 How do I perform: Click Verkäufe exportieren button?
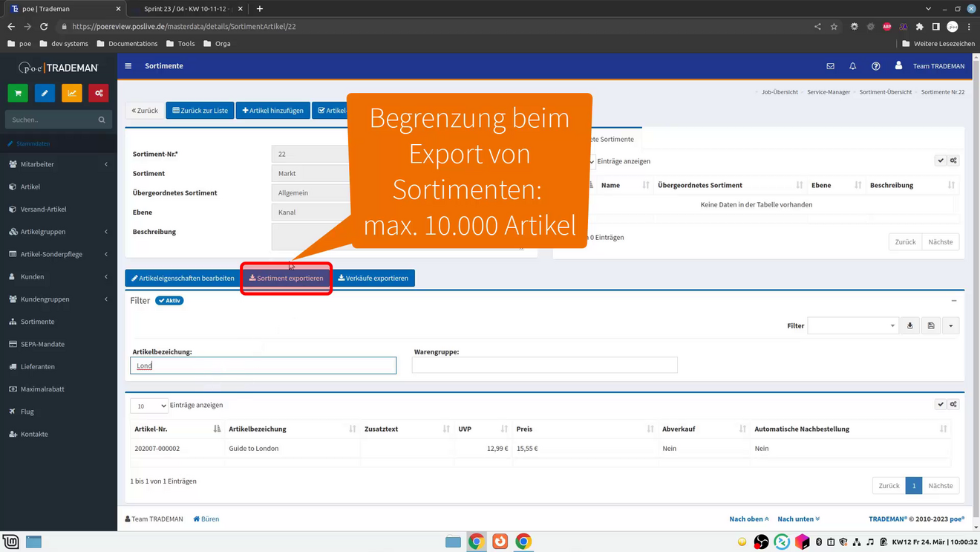point(373,278)
